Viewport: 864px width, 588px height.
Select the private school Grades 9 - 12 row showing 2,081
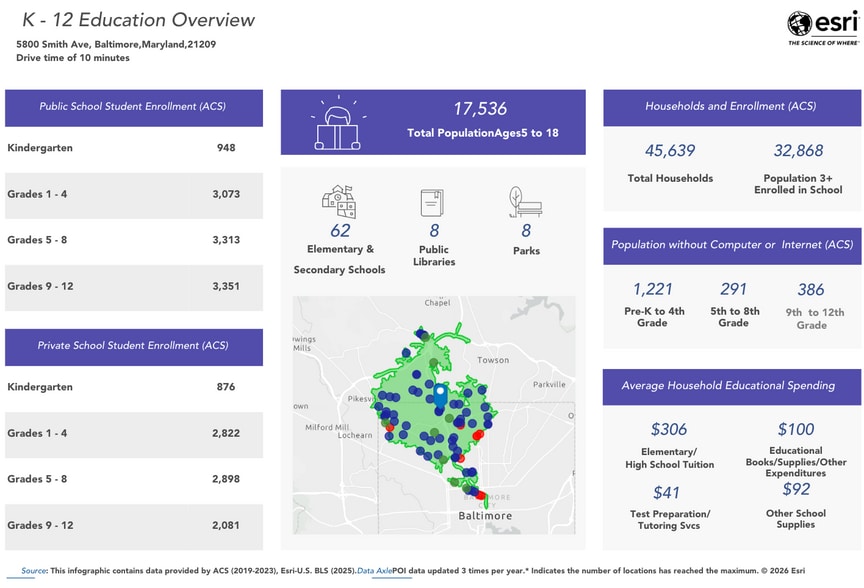pos(134,525)
